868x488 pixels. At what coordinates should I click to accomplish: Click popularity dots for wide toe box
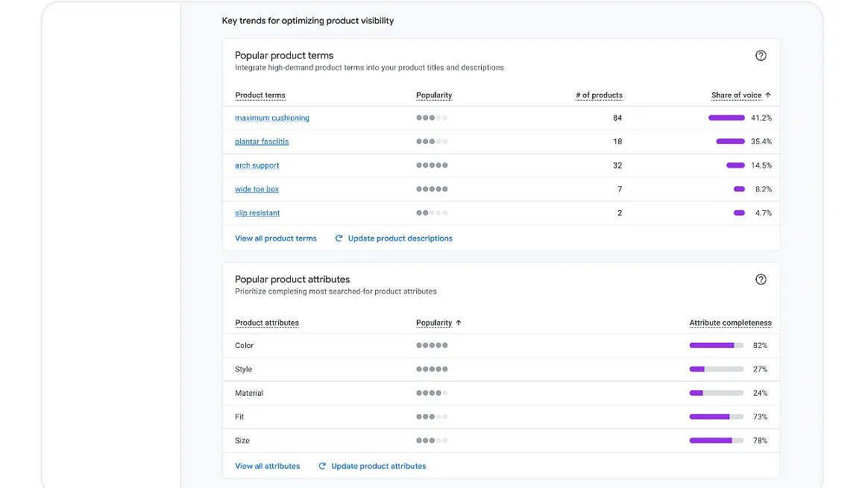pos(432,189)
